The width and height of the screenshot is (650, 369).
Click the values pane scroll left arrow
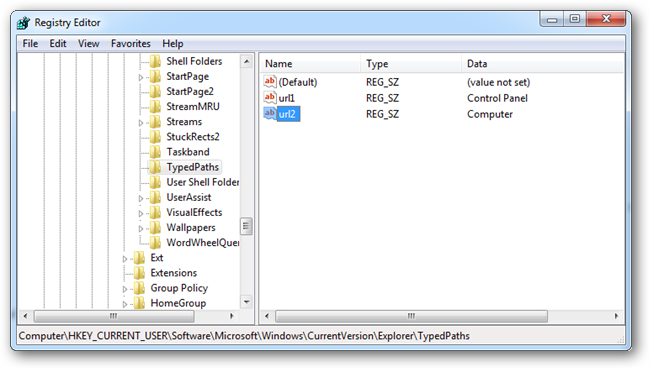point(267,316)
